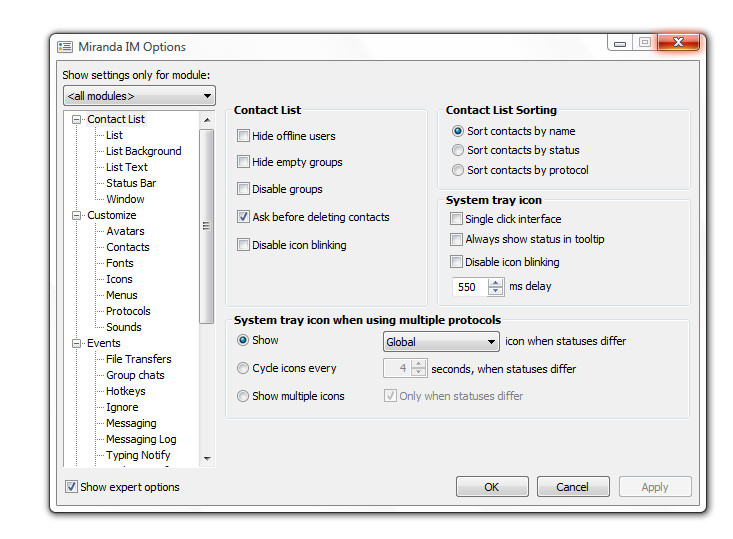Click the Apply button
Screen dimensions: 733x539
pyautogui.click(x=655, y=487)
